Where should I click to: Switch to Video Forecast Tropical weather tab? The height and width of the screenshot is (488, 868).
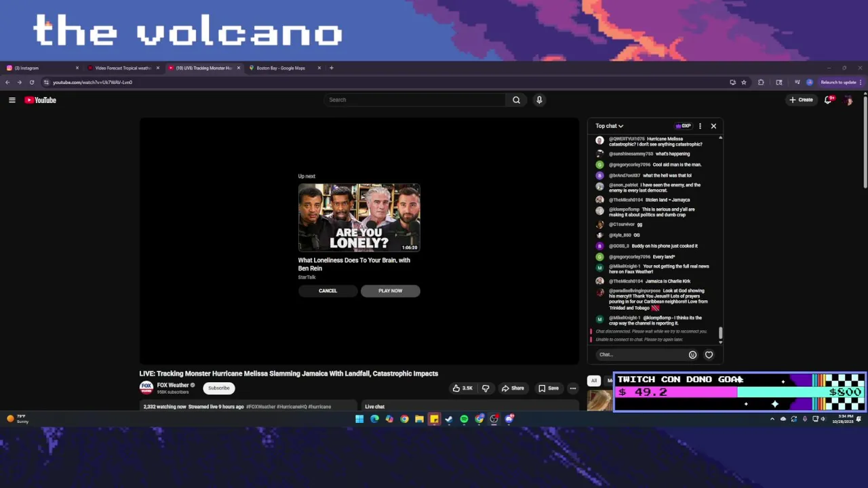(x=122, y=68)
